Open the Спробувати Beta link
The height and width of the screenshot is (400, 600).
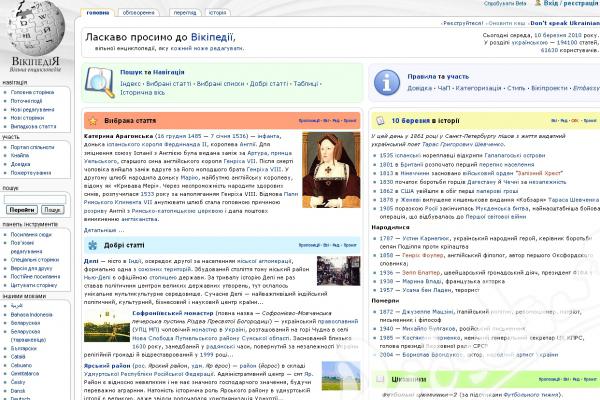pyautogui.click(x=505, y=3)
